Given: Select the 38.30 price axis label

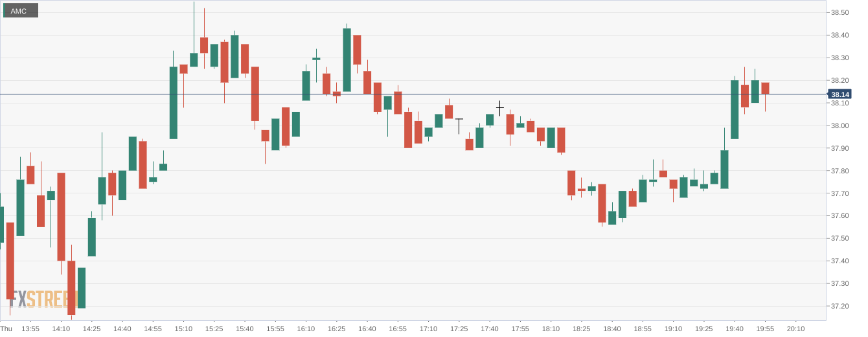Looking at the screenshot, I should [839, 58].
